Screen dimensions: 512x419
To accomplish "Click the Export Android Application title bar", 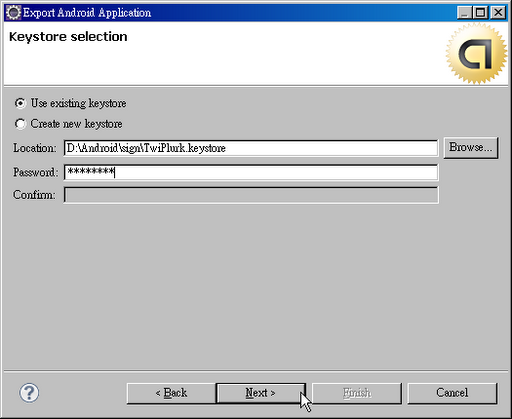I will click(x=233, y=13).
